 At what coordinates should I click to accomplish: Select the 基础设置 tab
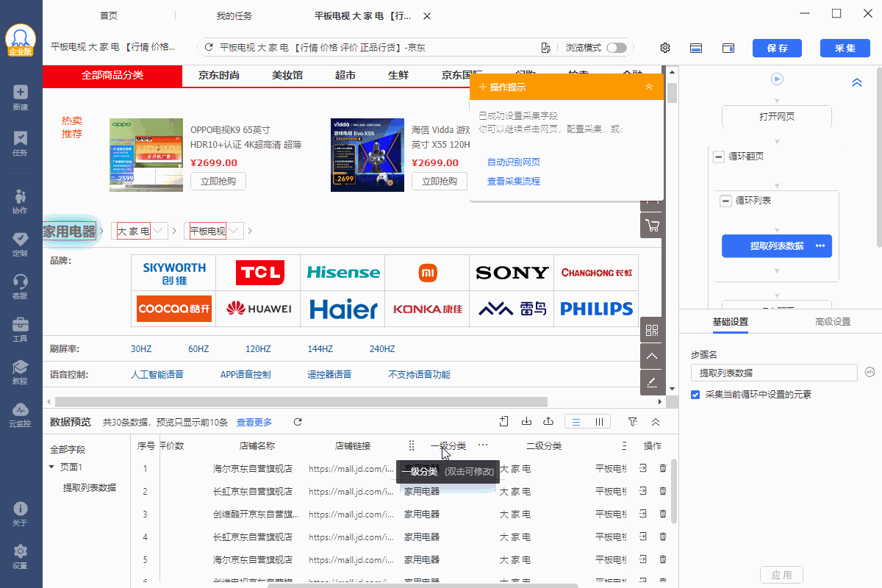coord(731,322)
